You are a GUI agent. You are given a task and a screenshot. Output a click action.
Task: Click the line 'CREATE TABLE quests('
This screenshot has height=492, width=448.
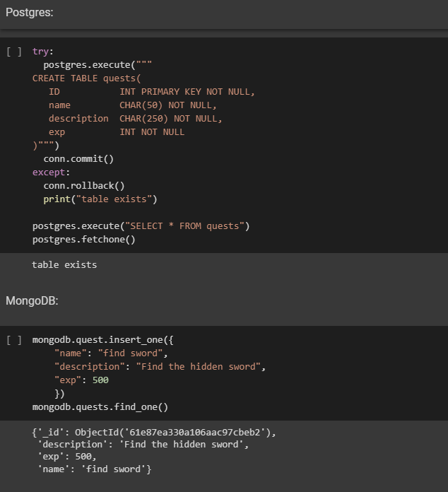point(87,78)
